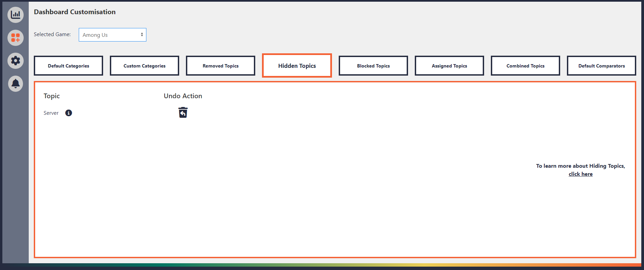644x270 pixels.
Task: Click the Among Us dropdown arrows
Action: (142, 35)
